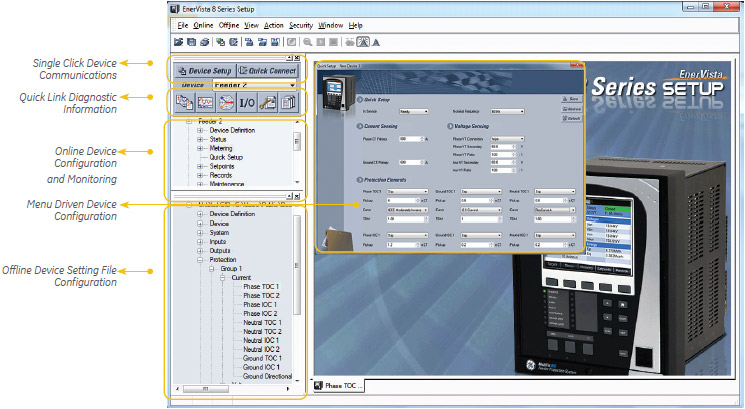This screenshot has height=409, width=745.
Task: Open the Window menu
Action: coord(330,25)
